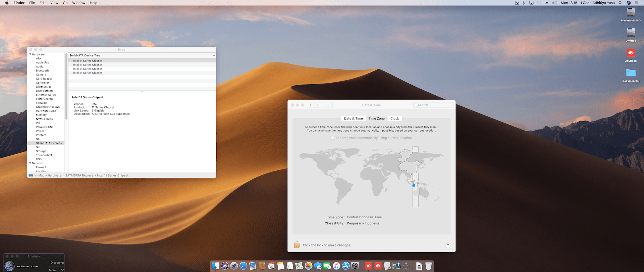
Task: Click the Search field in Date & Time
Action: coord(433,105)
